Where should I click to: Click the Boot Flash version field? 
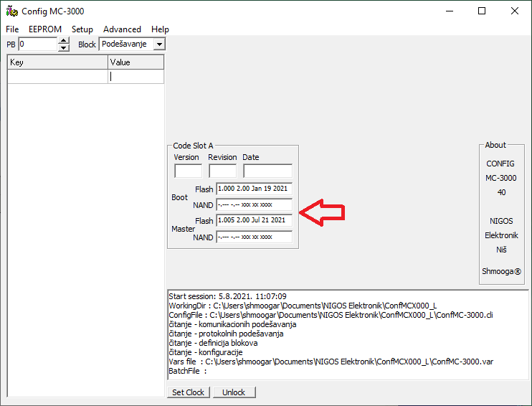(254, 189)
